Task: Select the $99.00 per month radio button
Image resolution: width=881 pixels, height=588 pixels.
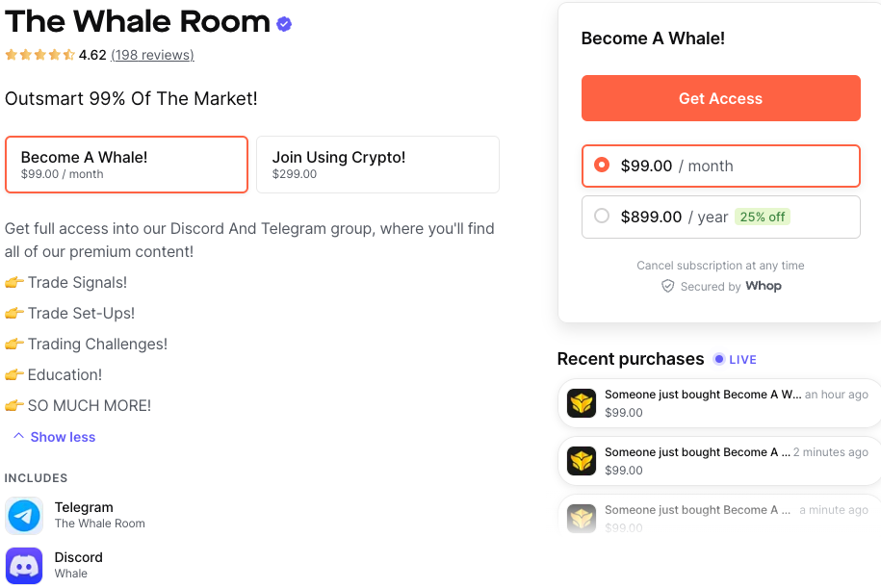Action: click(602, 166)
